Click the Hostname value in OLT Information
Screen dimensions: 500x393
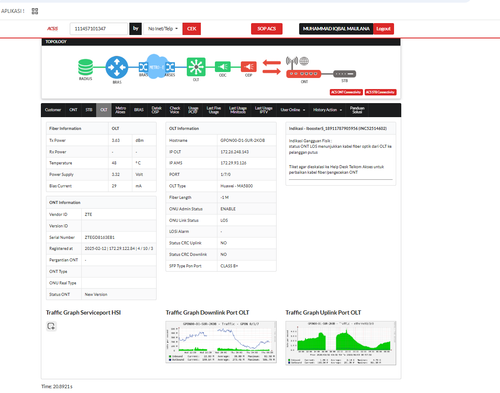pyautogui.click(x=243, y=140)
